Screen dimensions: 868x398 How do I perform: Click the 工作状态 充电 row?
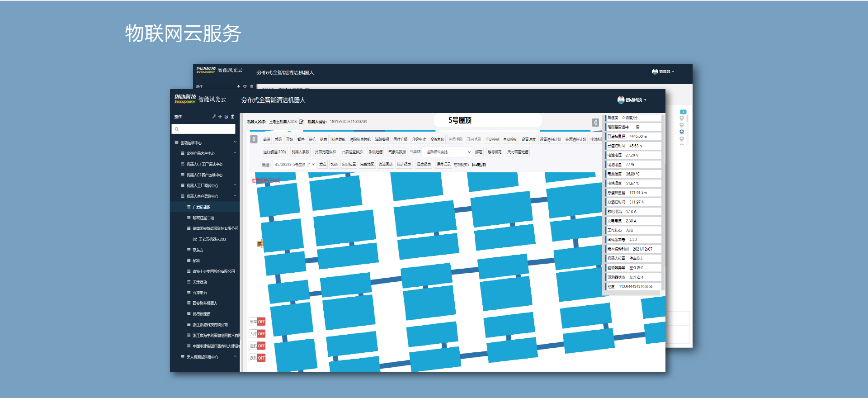pos(633,230)
